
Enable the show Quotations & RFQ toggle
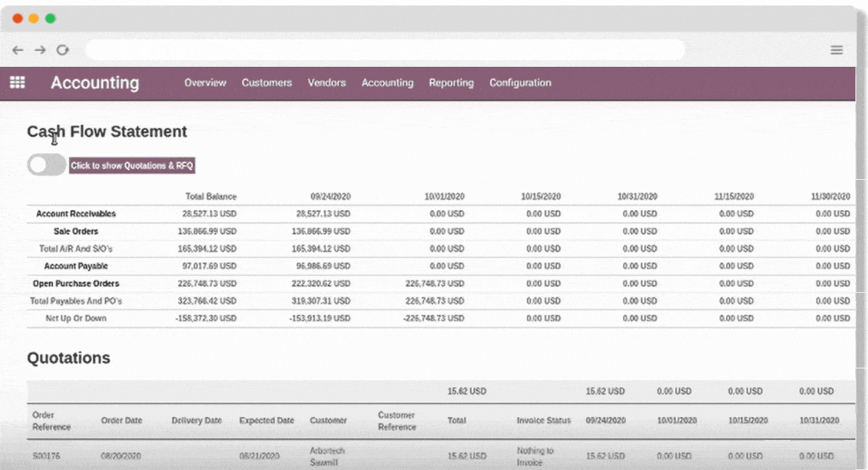click(x=45, y=164)
